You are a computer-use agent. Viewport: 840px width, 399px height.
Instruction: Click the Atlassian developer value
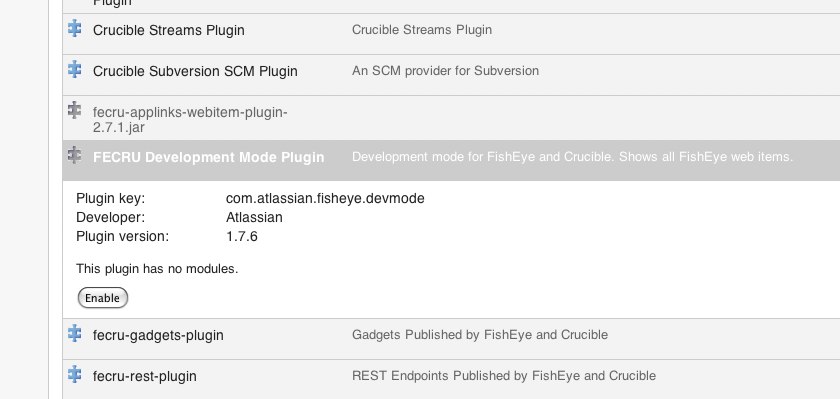254,217
